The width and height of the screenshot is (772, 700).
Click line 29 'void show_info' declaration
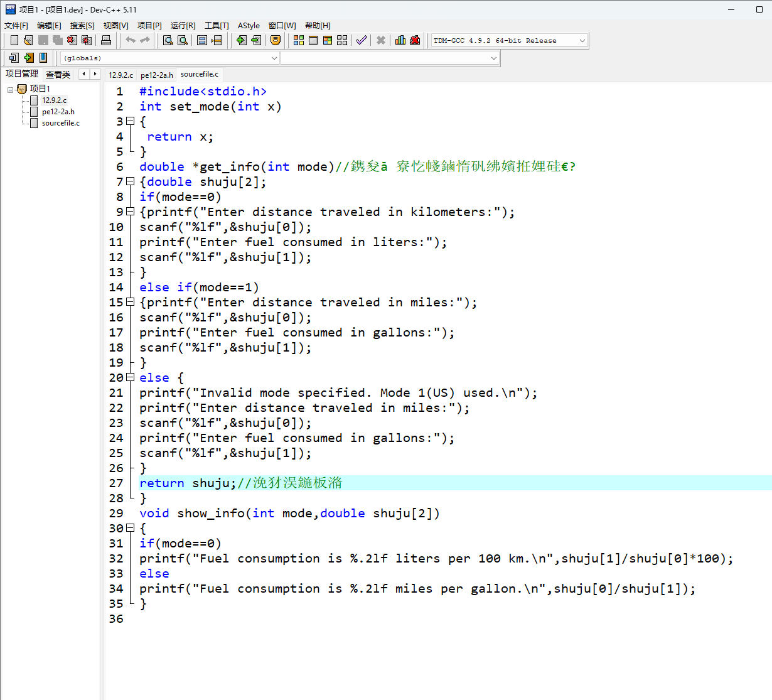289,513
